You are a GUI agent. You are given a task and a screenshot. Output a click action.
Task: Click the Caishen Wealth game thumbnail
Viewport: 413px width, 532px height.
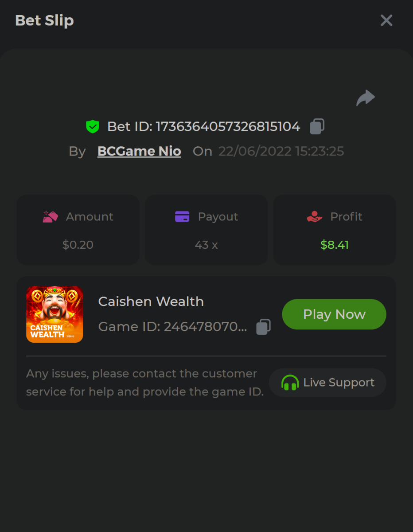click(55, 314)
